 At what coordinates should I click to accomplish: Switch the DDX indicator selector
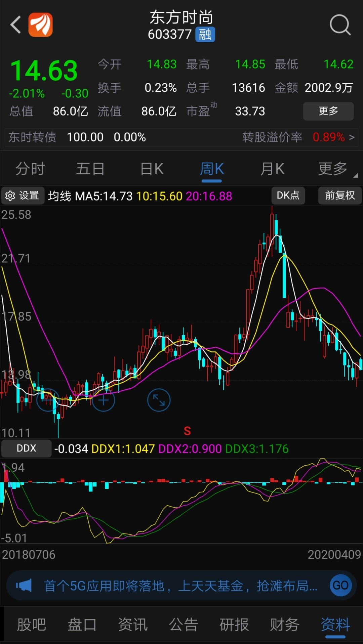coord(26,448)
